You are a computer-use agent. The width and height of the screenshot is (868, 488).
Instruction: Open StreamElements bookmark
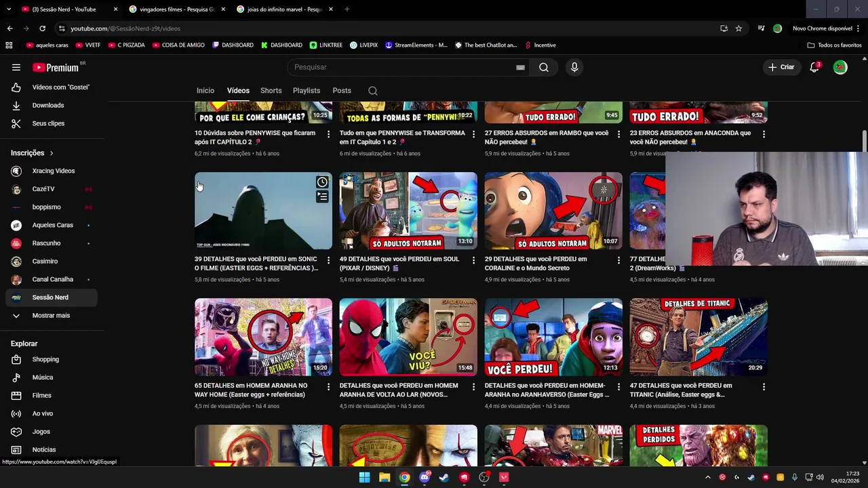[416, 45]
